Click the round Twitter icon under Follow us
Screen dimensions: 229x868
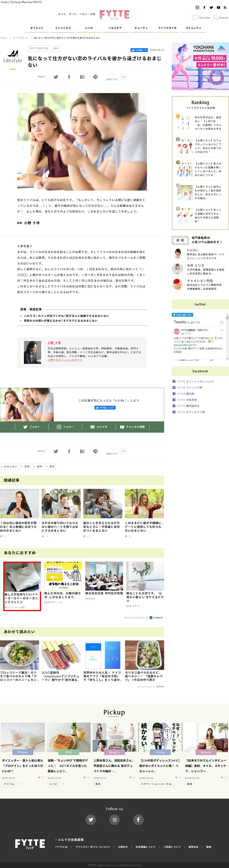point(91,819)
